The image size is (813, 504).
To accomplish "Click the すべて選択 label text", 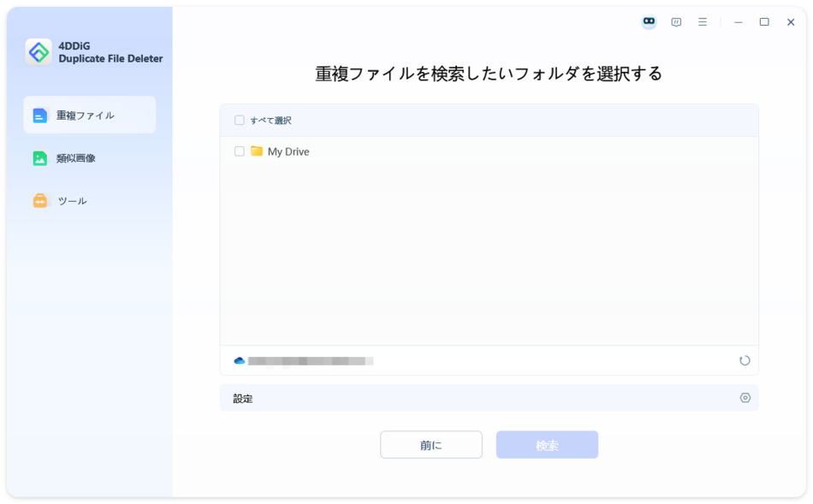I will (x=270, y=121).
